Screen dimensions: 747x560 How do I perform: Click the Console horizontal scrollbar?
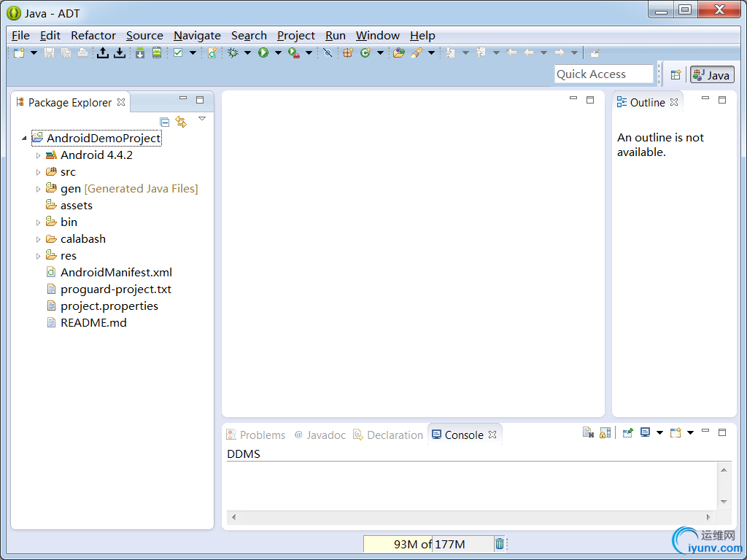point(471,517)
